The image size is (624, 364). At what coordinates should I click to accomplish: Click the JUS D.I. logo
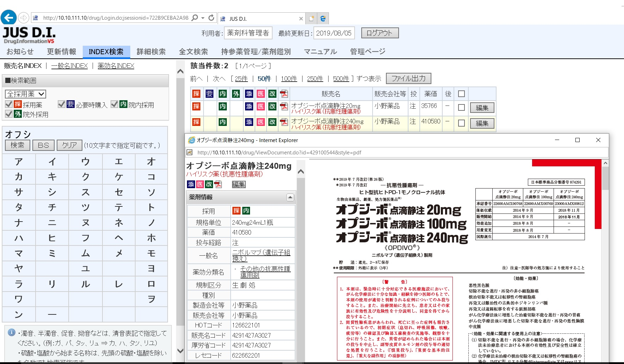[x=29, y=36]
